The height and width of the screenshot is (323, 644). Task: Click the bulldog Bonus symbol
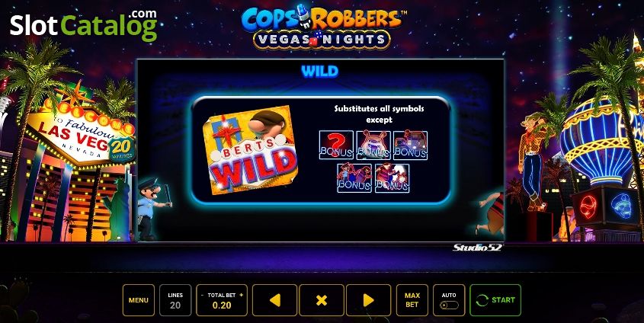pos(373,145)
